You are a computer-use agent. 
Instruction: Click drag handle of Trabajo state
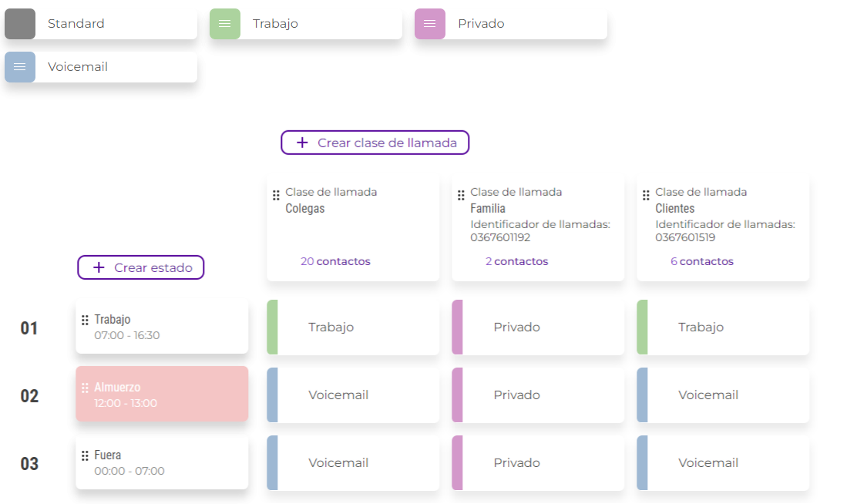point(86,320)
